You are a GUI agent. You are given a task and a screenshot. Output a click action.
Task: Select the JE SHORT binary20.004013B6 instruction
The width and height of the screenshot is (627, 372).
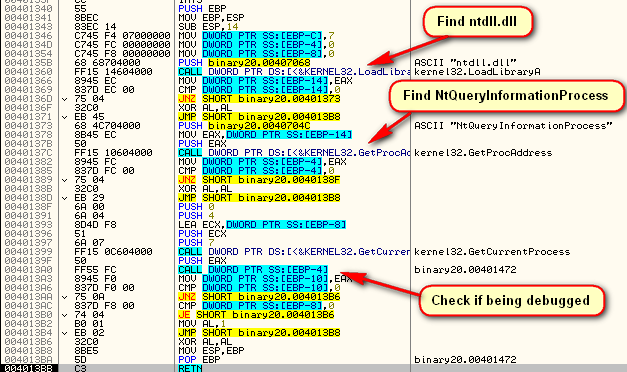click(256, 315)
